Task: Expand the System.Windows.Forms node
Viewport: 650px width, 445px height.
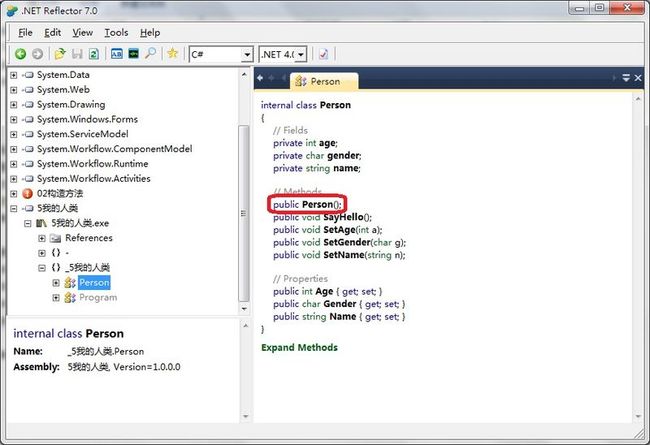Action: 14,120
